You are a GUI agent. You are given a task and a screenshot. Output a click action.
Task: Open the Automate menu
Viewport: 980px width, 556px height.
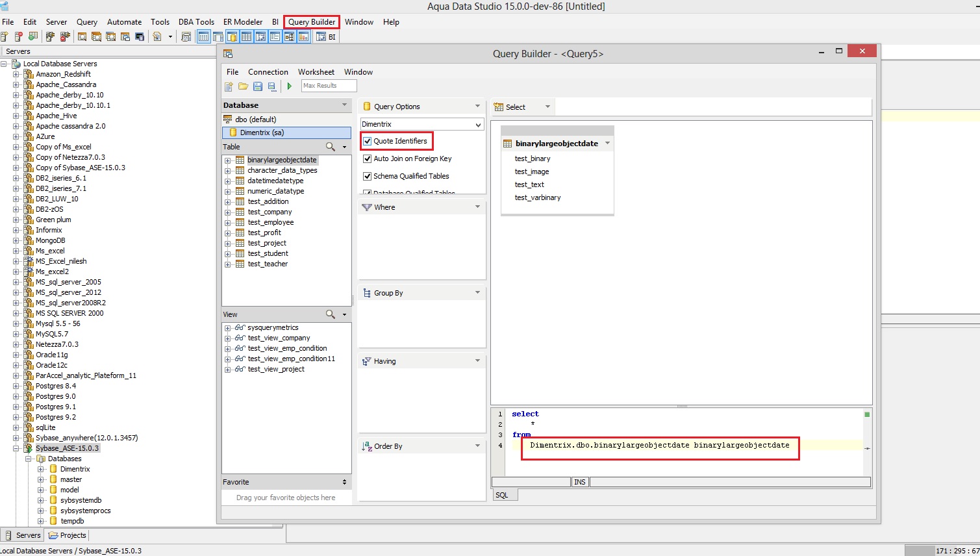coord(124,22)
